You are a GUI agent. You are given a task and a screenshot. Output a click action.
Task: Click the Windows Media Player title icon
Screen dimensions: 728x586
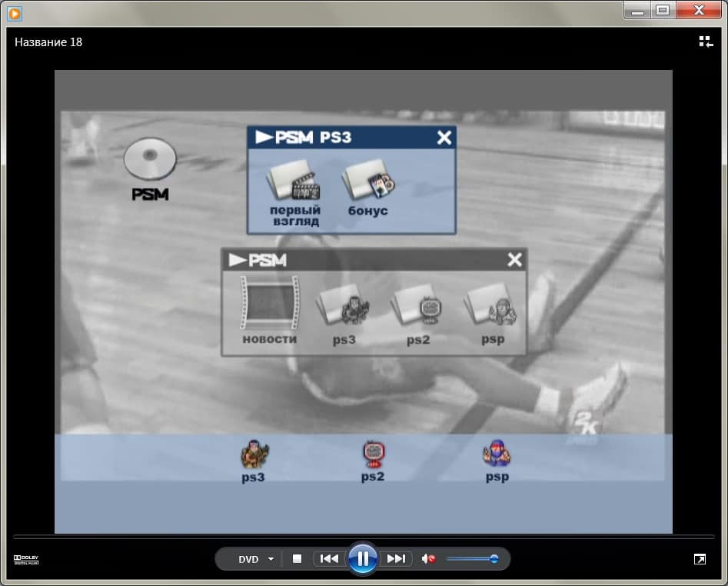click(15, 14)
